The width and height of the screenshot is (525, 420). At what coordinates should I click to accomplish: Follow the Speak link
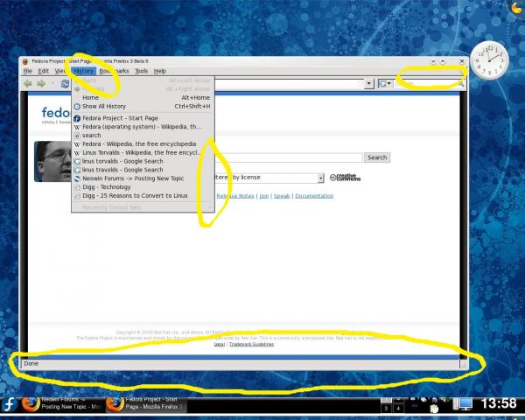point(282,196)
